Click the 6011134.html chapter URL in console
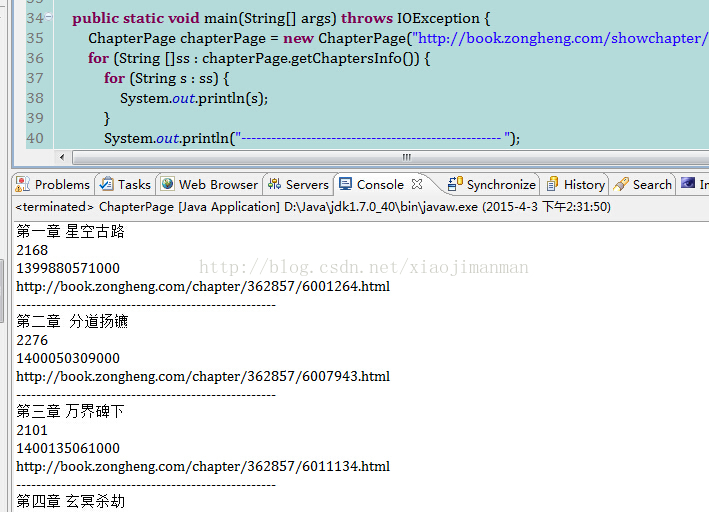709x512 pixels. pyautogui.click(x=203, y=466)
